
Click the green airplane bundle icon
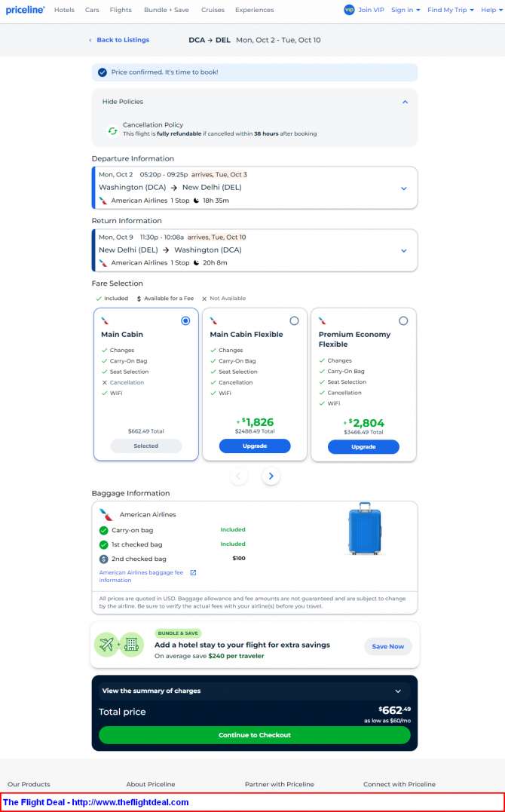(x=106, y=645)
